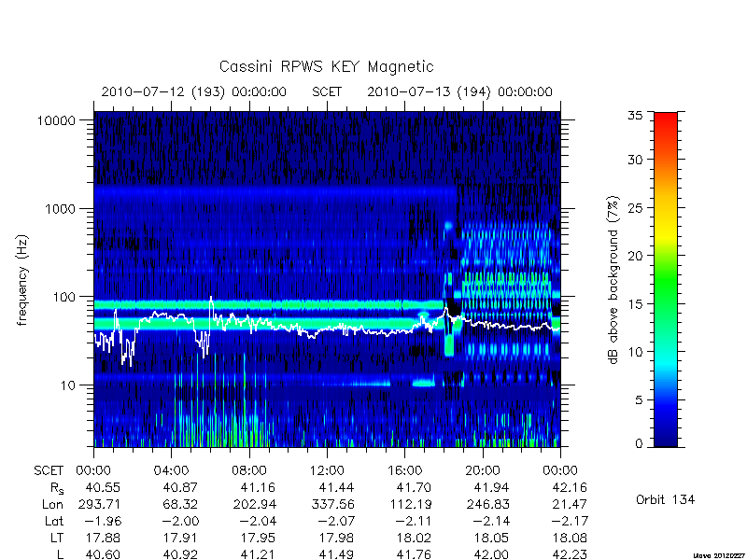
Task: Click the LT value 18.08
Action: pyautogui.click(x=570, y=539)
